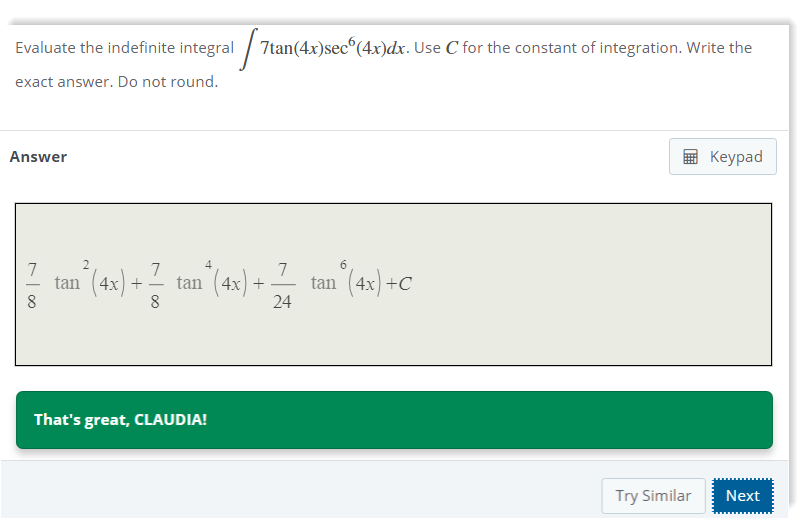Click the Keypad calculator icon
This screenshot has width=804, height=518.
coord(690,157)
